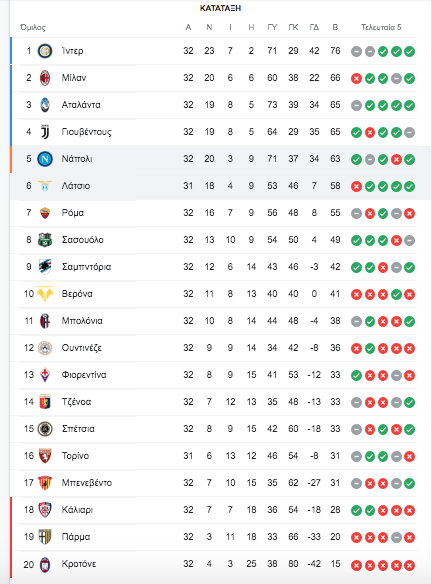
Task: Open the Roma club crest icon
Action: [45, 213]
